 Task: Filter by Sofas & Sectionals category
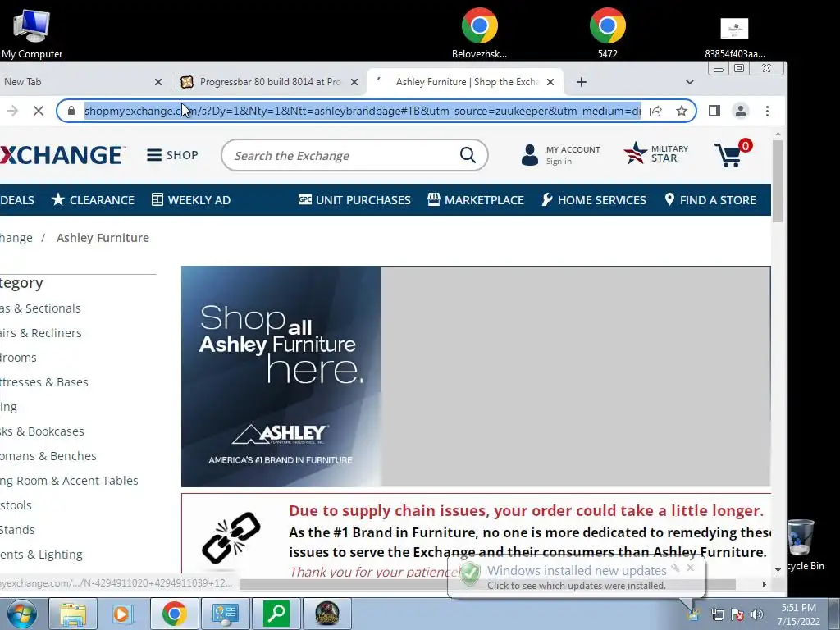tap(41, 308)
